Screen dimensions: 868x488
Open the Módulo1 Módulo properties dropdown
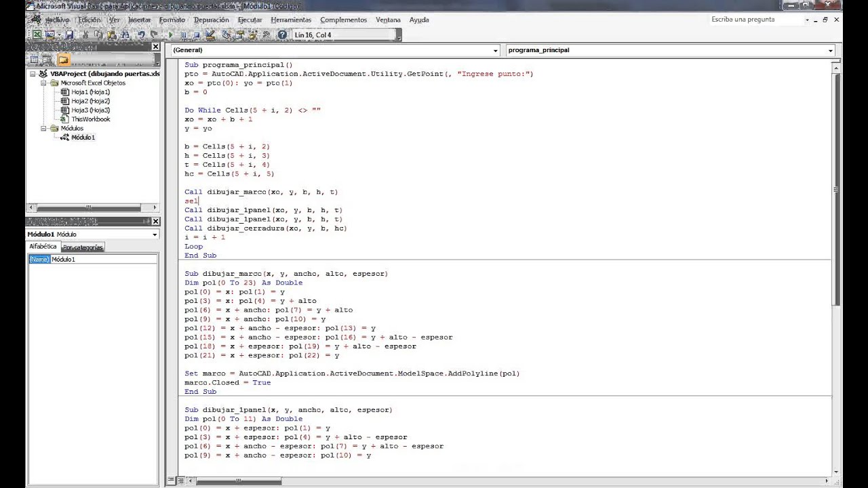(155, 235)
